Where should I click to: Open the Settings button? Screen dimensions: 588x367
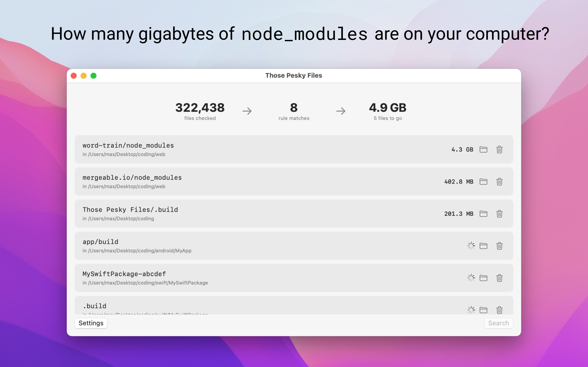(x=91, y=323)
